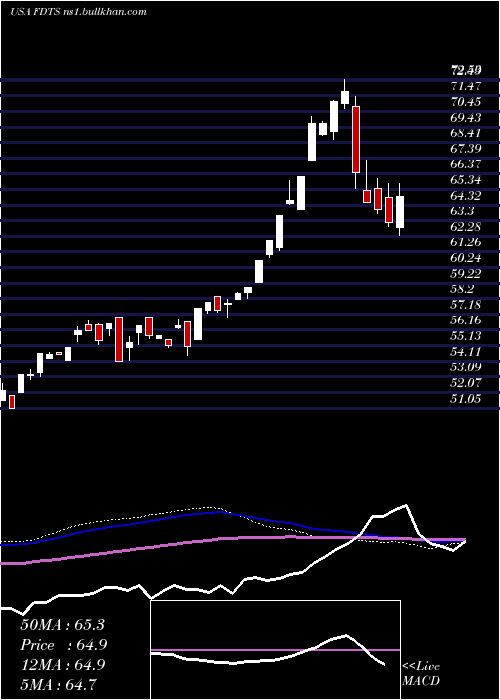Viewport: 500px width, 700px height.
Task: Select the 5MA : 64.7 readout
Action: point(58,684)
